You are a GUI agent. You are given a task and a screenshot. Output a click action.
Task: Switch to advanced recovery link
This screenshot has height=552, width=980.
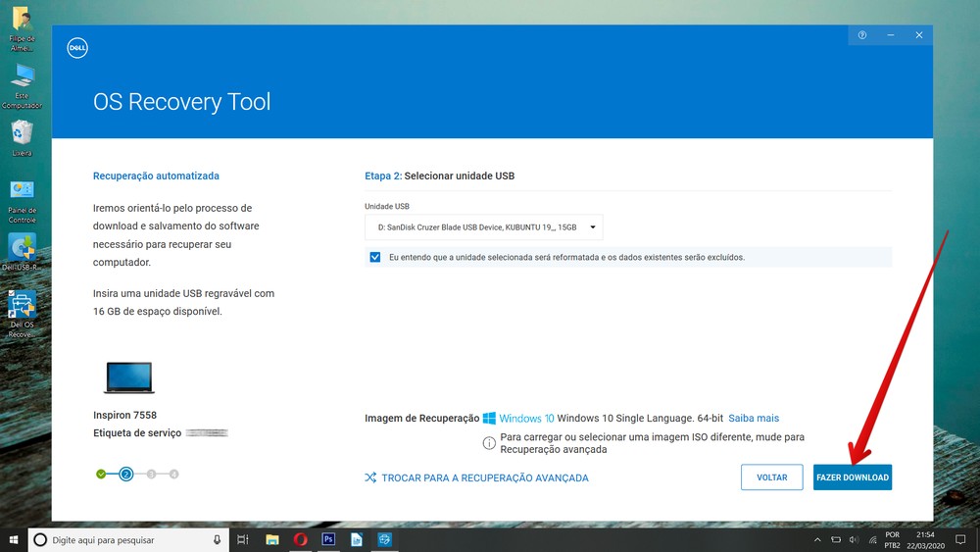485,477
